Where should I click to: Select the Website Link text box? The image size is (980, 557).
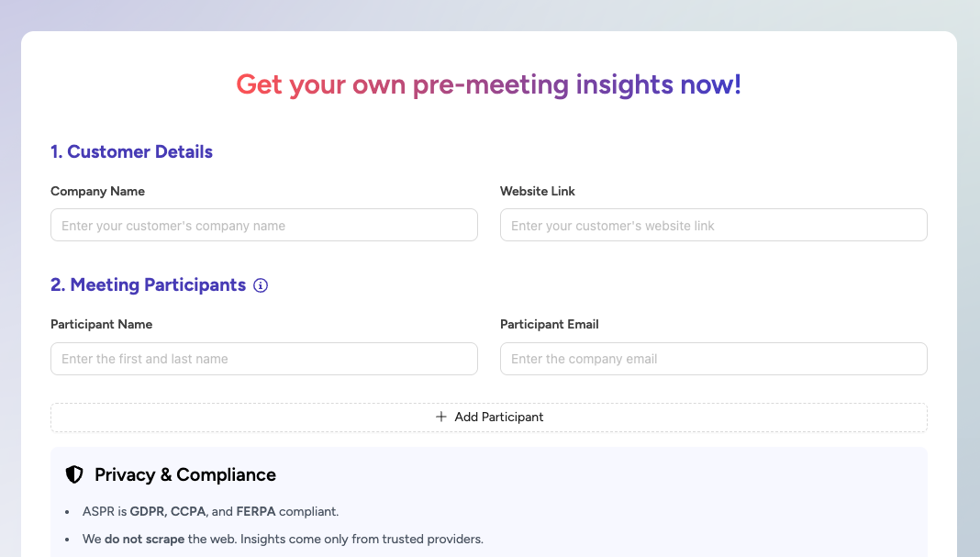pos(713,226)
